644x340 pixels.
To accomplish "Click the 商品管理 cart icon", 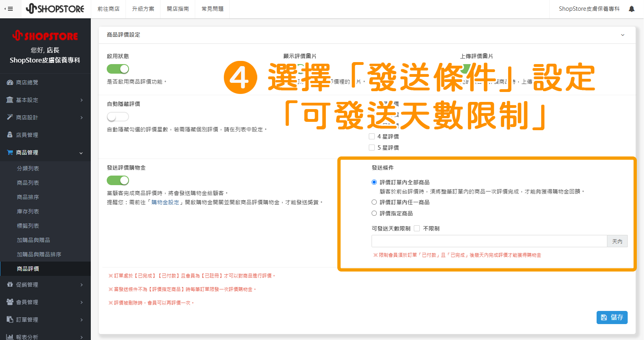I will pos(10,152).
